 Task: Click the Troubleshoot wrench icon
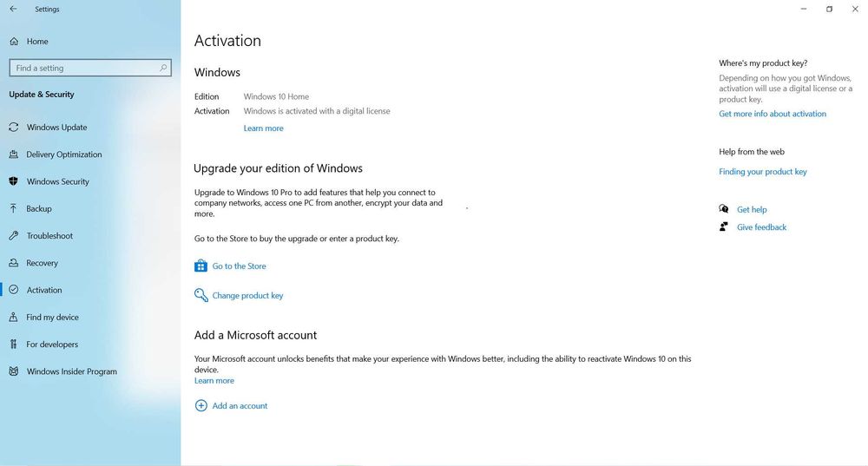click(14, 236)
